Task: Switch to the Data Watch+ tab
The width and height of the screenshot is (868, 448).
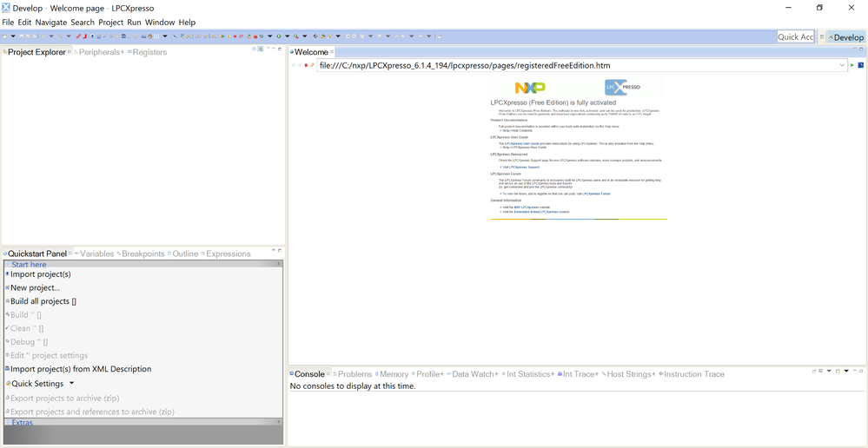Action: (473, 374)
